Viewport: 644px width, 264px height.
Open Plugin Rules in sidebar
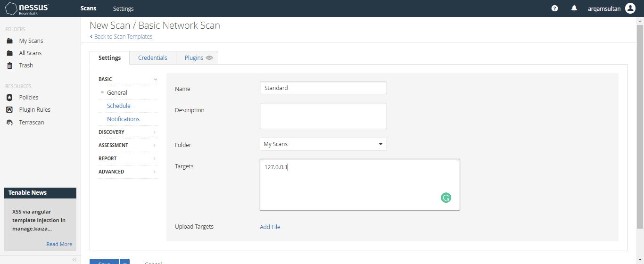point(35,110)
